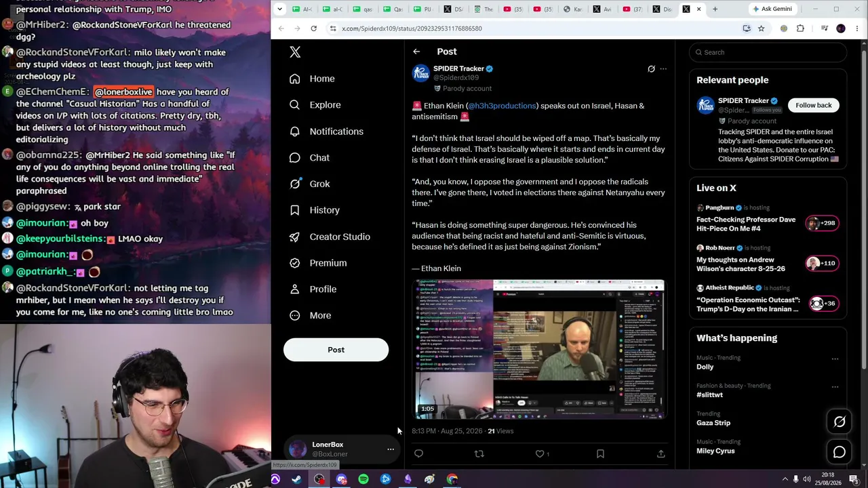The image size is (868, 488).
Task: Open Spotify from the taskbar
Action: pos(363,479)
